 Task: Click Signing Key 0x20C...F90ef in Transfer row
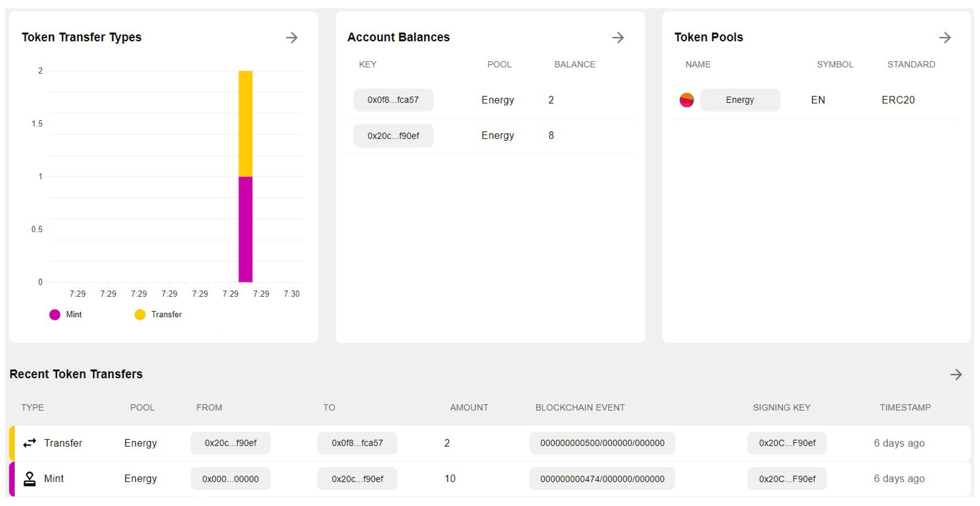point(787,443)
